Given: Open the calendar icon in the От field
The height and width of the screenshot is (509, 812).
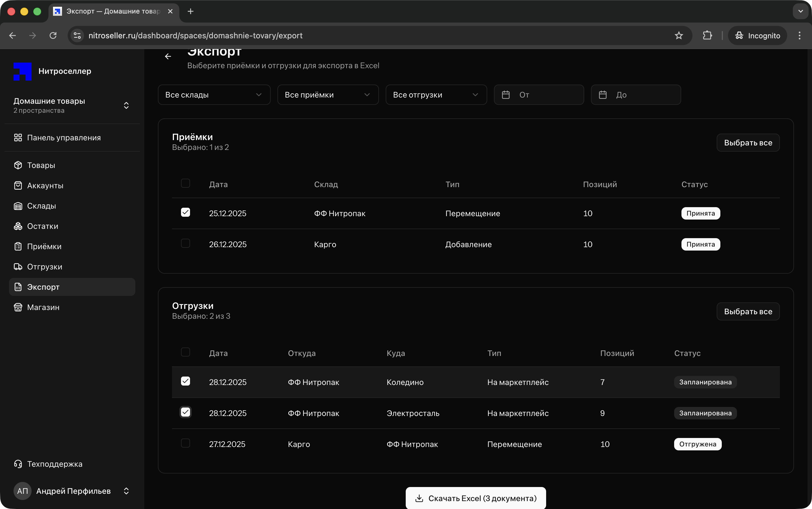Looking at the screenshot, I should point(506,95).
